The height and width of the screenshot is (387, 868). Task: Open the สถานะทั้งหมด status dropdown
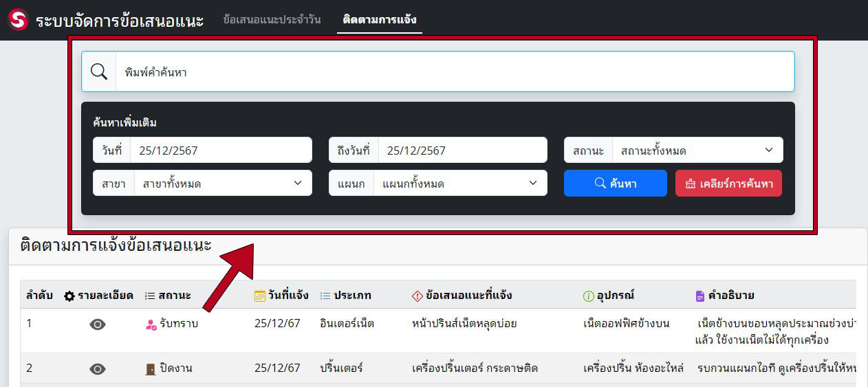tap(697, 151)
